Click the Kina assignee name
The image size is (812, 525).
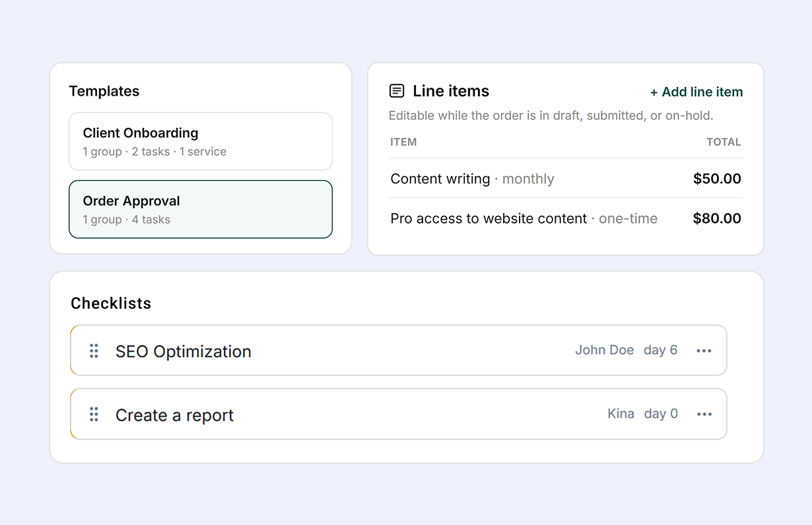pyautogui.click(x=621, y=414)
